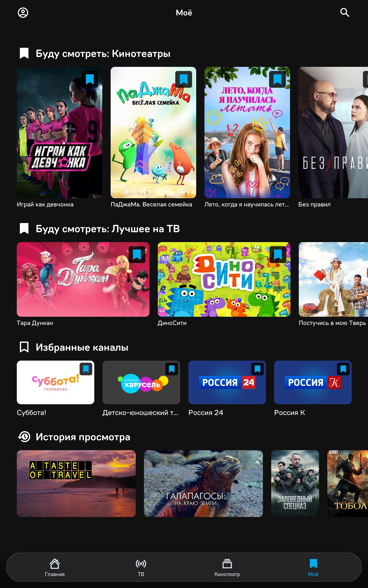Toggle bookmark on Тара Дункан card
Viewport: 368px width, 588px height.
pyautogui.click(x=137, y=254)
